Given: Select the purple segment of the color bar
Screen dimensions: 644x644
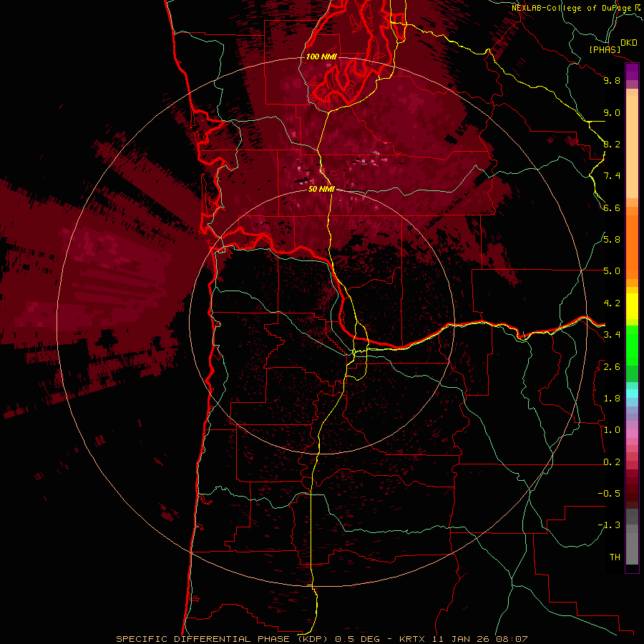Looking at the screenshot, I should (x=632, y=72).
